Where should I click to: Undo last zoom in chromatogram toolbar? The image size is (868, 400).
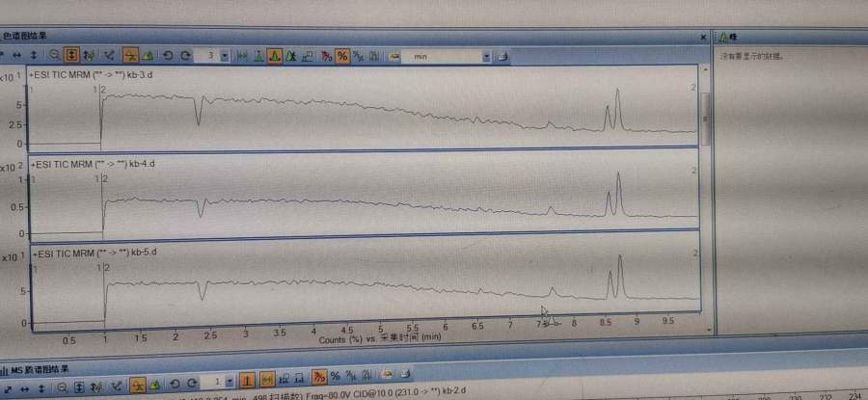coord(168,56)
